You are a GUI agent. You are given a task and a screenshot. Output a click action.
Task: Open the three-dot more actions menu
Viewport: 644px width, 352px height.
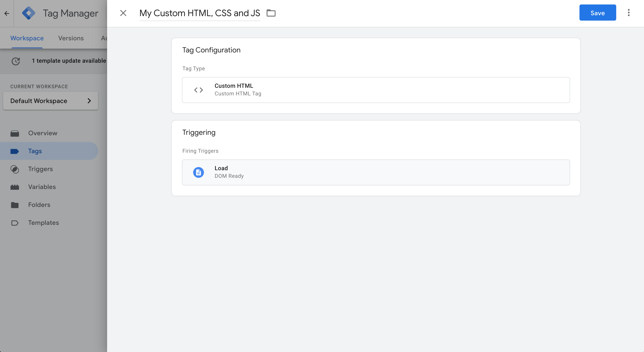[629, 13]
